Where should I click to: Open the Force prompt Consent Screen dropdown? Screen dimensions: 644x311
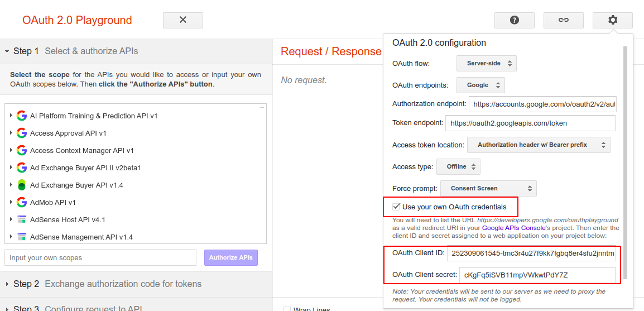[488, 188]
